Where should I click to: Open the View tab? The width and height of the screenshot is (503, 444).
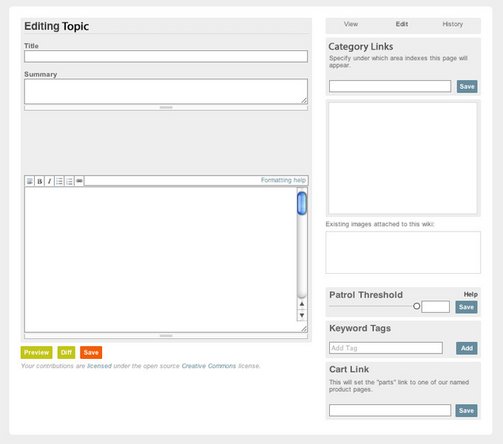pyautogui.click(x=351, y=24)
